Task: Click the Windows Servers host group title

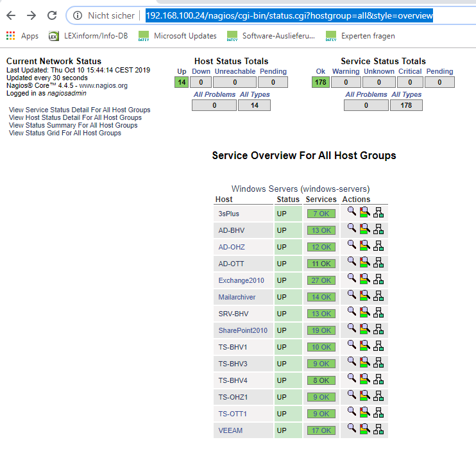Action: click(300, 189)
